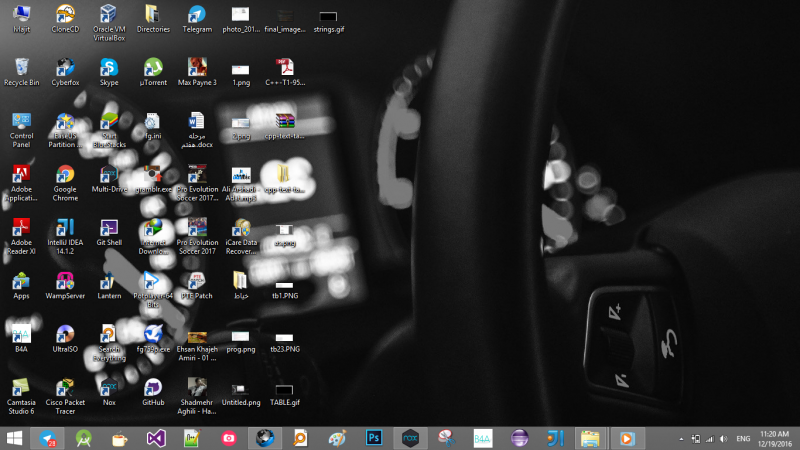Launch B4A desktop shortcut
Image resolution: width=800 pixels, height=450 pixels.
pyautogui.click(x=21, y=339)
